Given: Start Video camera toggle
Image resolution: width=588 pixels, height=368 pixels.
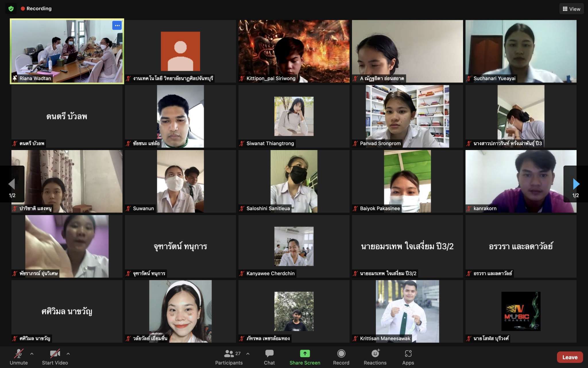Looking at the screenshot, I should click(x=55, y=357).
